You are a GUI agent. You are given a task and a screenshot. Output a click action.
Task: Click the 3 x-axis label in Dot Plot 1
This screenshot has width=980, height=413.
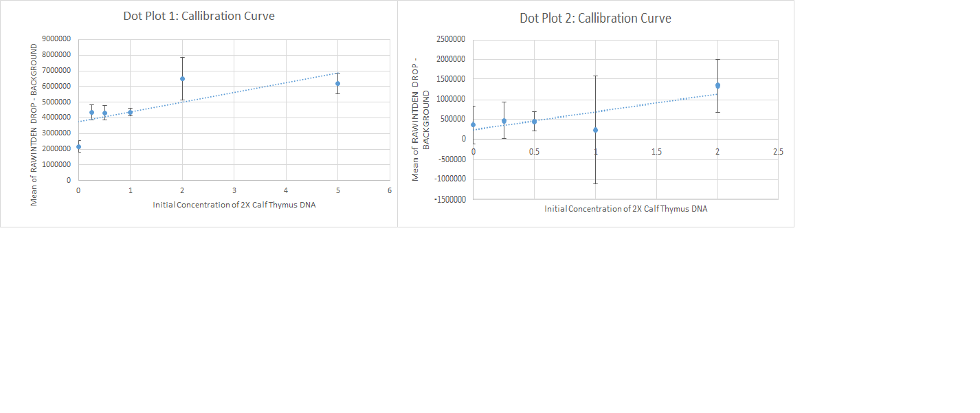(x=234, y=190)
